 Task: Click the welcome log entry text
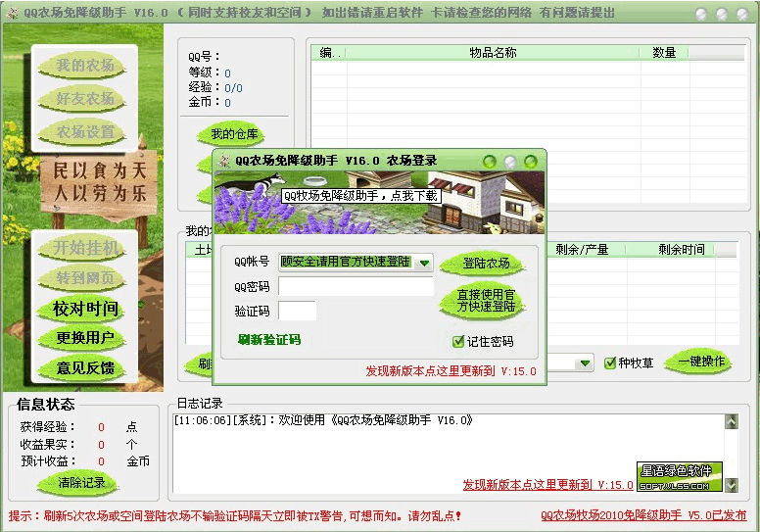point(323,420)
